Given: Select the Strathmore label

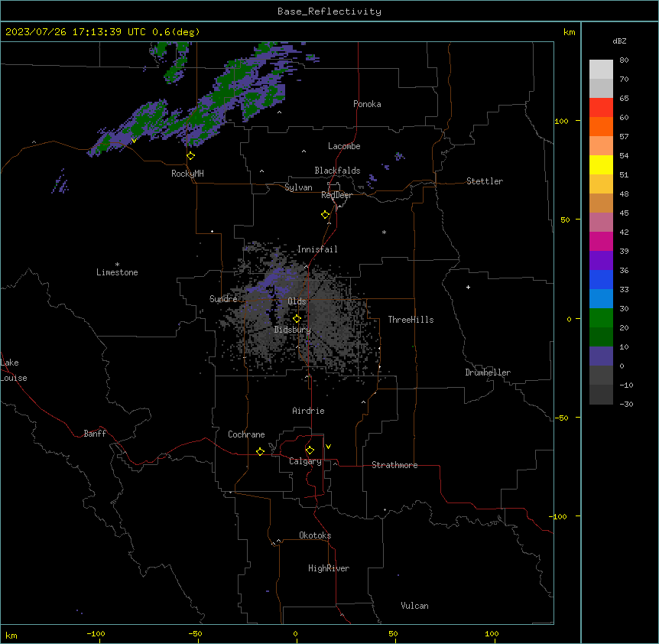Looking at the screenshot, I should point(394,465).
